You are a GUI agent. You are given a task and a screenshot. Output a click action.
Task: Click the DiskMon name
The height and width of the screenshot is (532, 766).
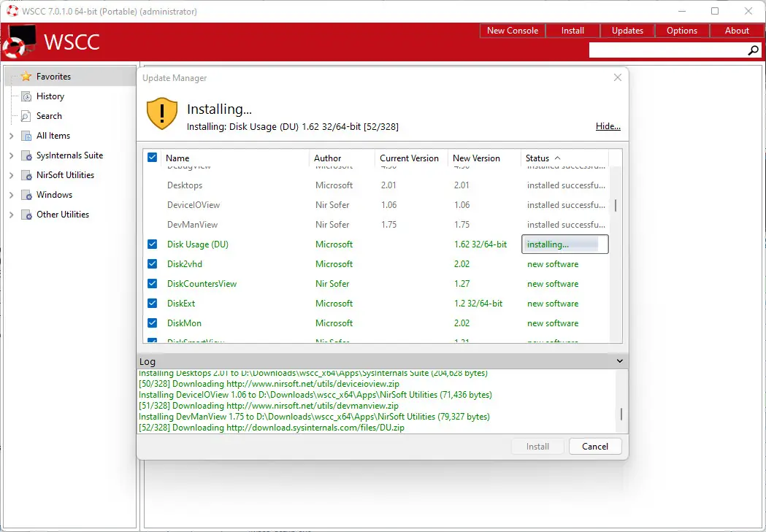coord(184,323)
